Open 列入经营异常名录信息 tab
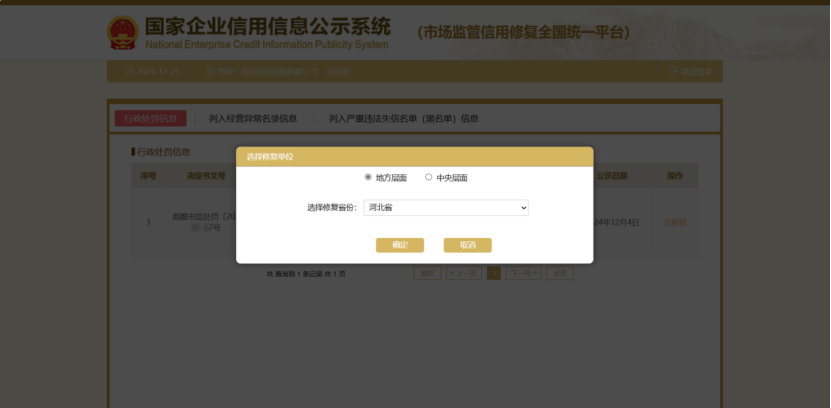The height and width of the screenshot is (408, 831). [x=253, y=119]
